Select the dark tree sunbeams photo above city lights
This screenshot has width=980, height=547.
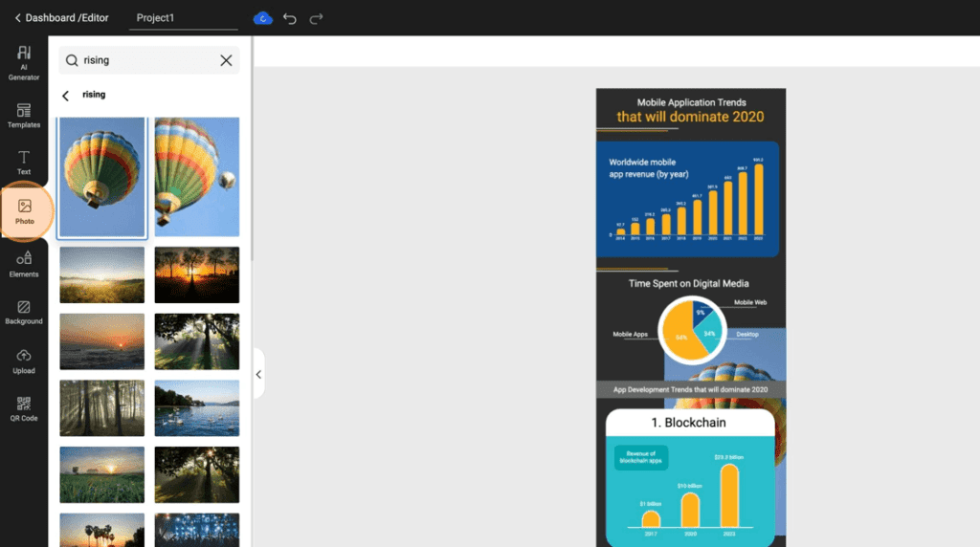tap(197, 474)
